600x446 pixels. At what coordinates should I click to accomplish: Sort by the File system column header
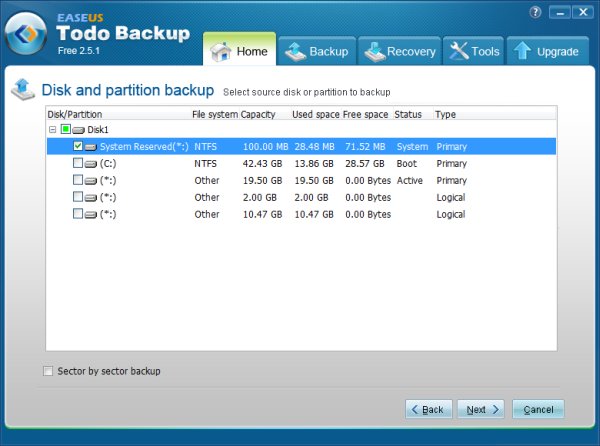click(215, 114)
